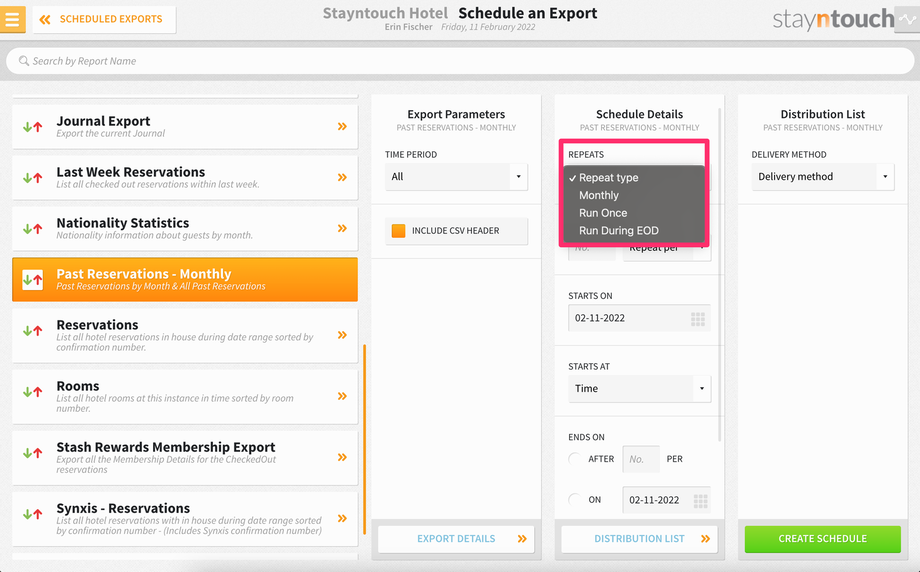
Task: Go back to Scheduled Exports
Action: tap(104, 19)
